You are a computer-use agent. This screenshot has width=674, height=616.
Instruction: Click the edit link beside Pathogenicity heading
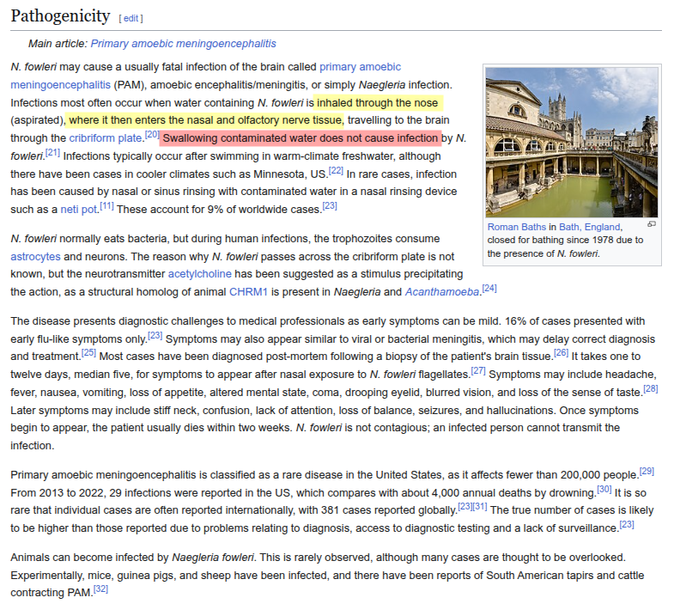click(131, 19)
